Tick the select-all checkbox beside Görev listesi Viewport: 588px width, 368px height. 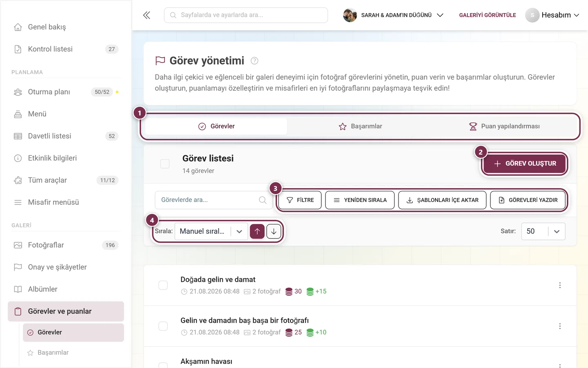coord(165,164)
